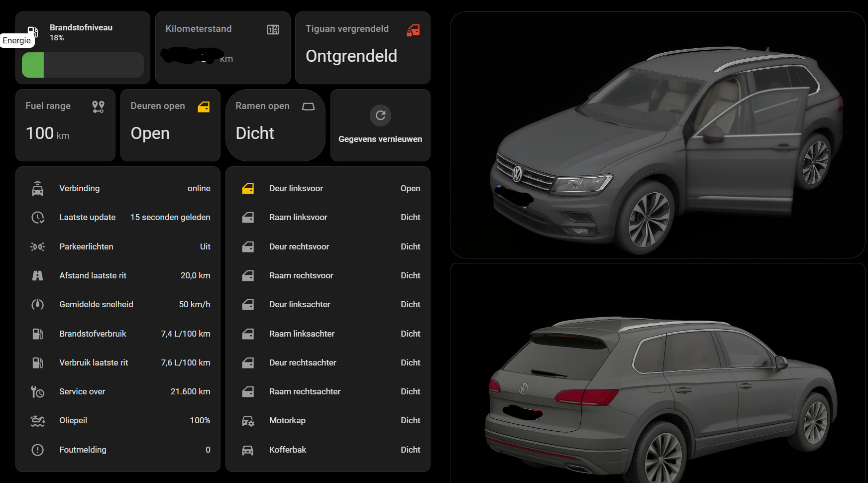The width and height of the screenshot is (868, 483).
Task: Open the Tiguan vergrendeld lock card
Action: pyautogui.click(x=363, y=48)
